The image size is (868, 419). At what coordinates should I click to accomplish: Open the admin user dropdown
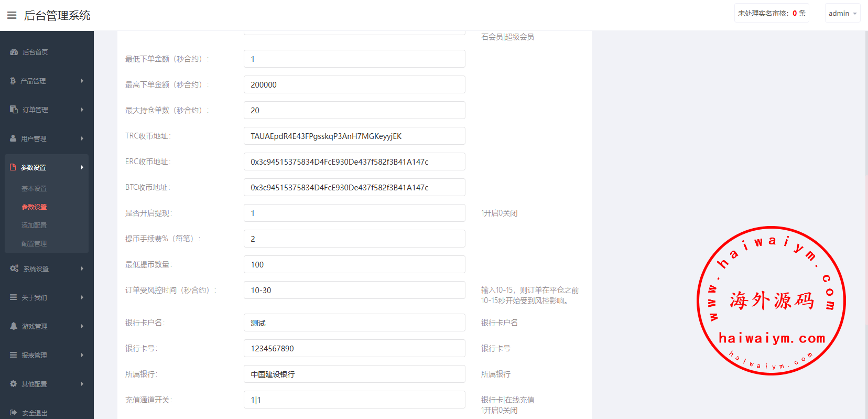(x=842, y=13)
